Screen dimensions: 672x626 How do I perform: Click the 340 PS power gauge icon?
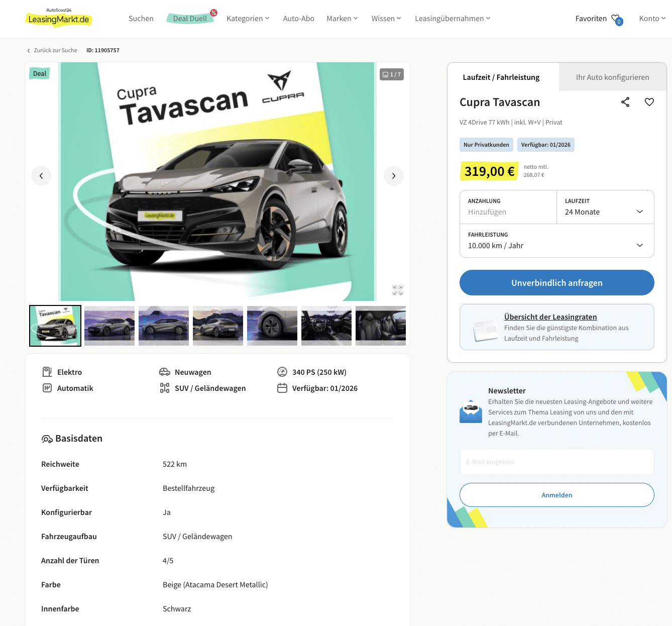(282, 372)
